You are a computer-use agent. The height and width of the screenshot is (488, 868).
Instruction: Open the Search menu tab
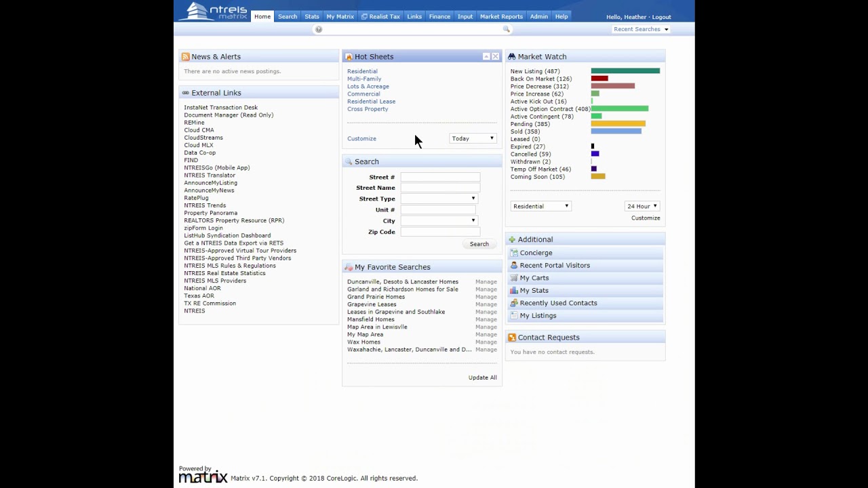[x=288, y=16]
